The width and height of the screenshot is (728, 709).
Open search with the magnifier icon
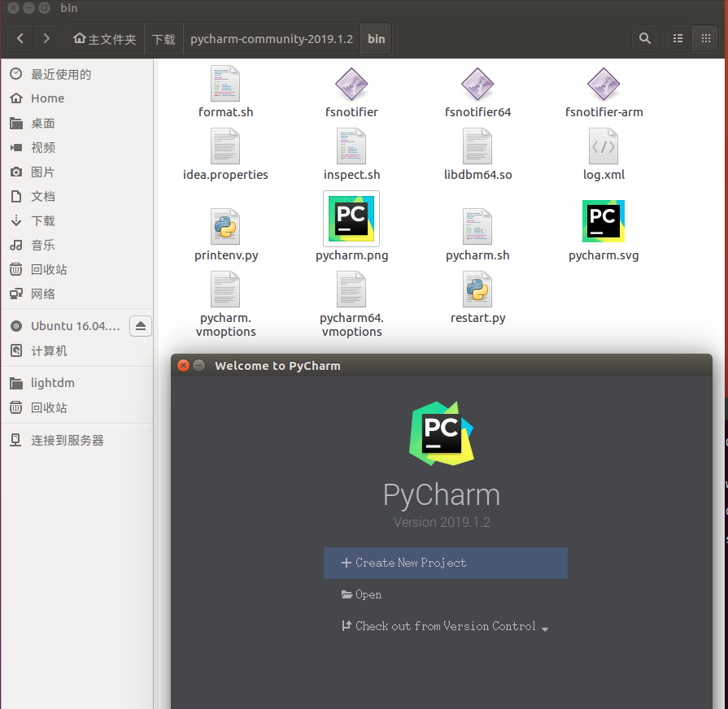tap(645, 38)
